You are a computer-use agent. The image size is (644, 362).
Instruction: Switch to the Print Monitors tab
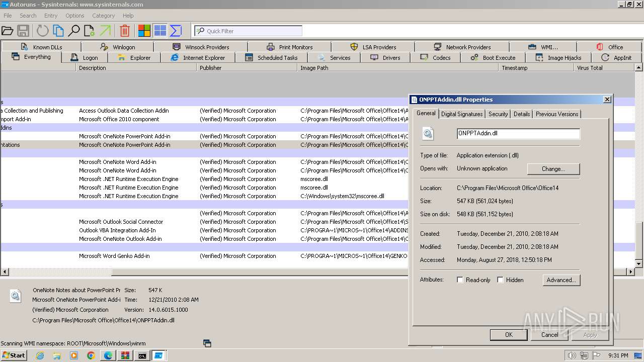(290, 47)
